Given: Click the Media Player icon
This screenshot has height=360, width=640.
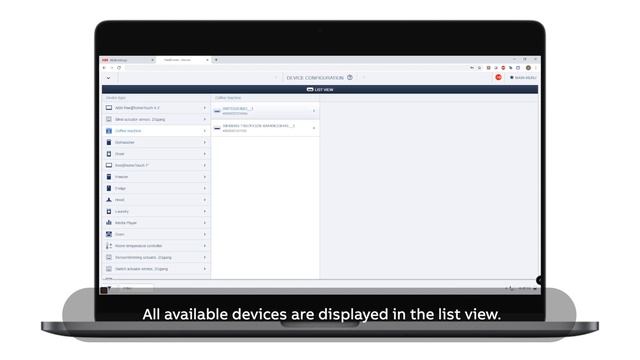Looking at the screenshot, I should (109, 223).
